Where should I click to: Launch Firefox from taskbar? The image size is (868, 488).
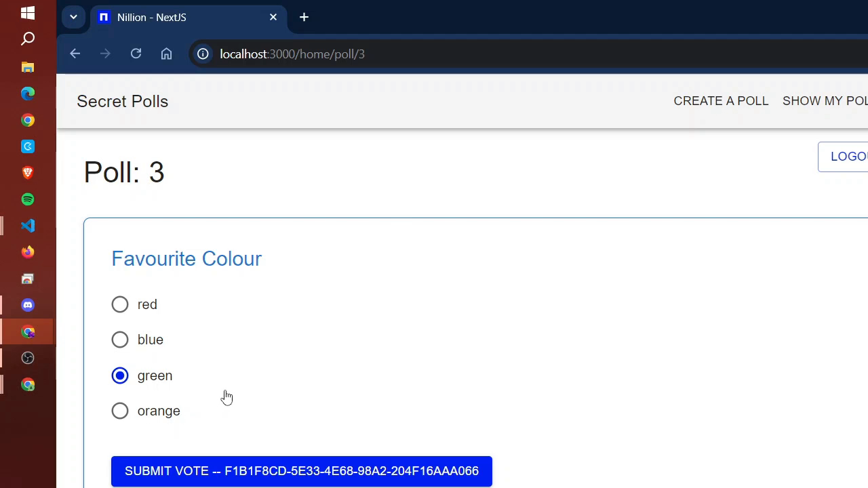28,252
